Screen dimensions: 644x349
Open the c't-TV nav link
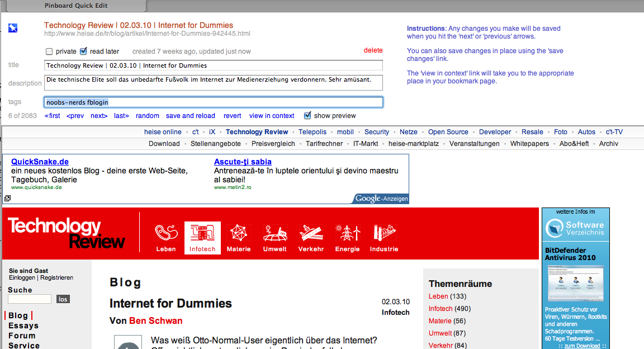point(614,132)
